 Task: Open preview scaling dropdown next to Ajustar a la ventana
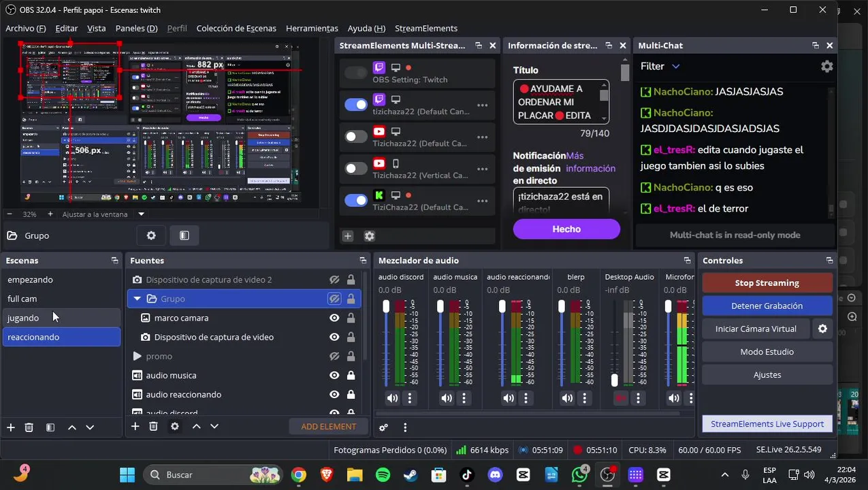[x=142, y=214]
